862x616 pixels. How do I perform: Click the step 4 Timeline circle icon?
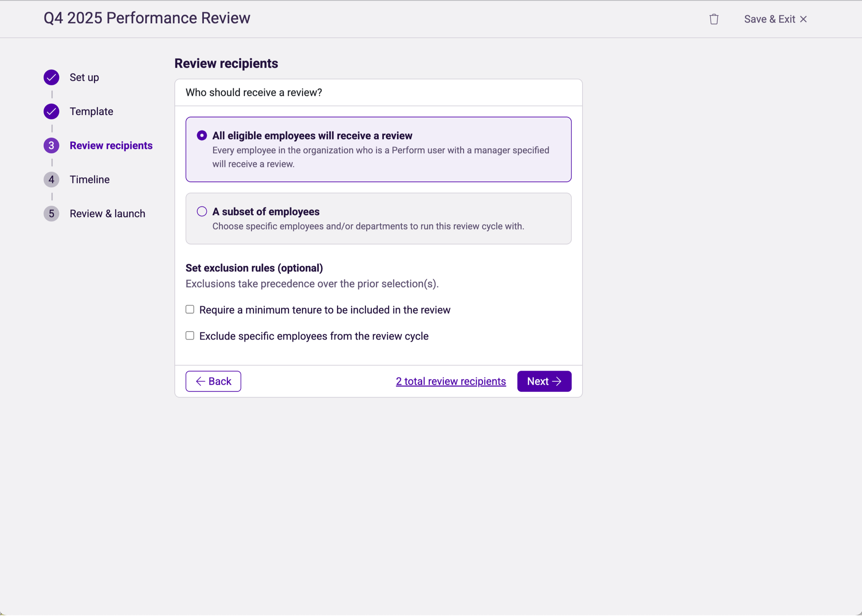(x=51, y=180)
